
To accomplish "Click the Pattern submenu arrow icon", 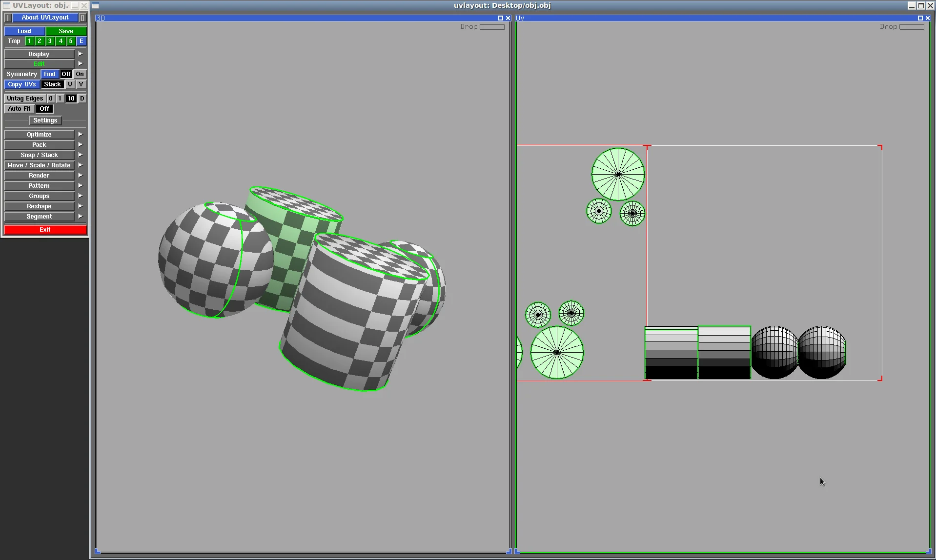I will [x=80, y=185].
